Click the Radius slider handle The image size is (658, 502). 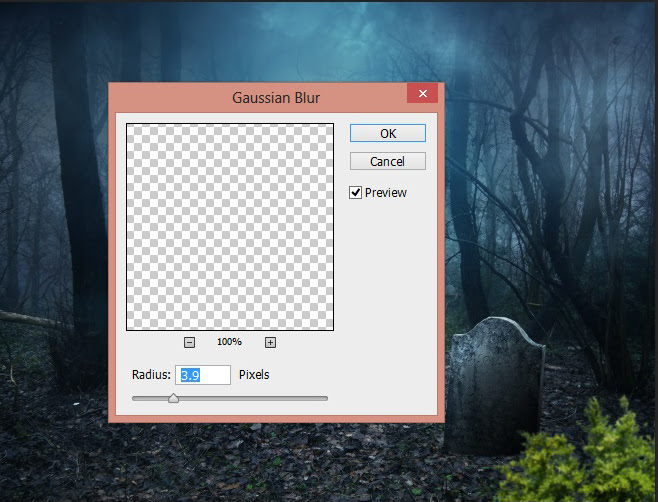tap(173, 398)
